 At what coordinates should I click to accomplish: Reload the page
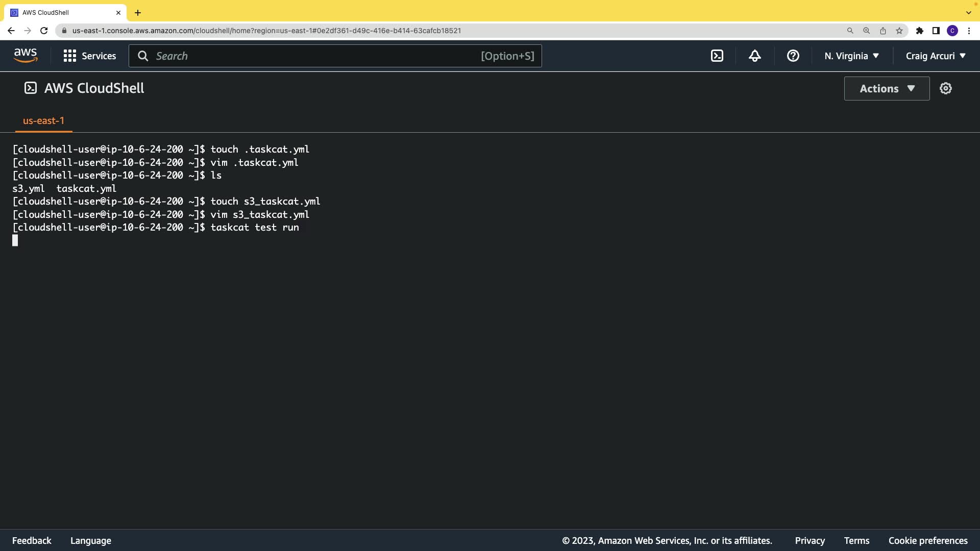pos(44,31)
